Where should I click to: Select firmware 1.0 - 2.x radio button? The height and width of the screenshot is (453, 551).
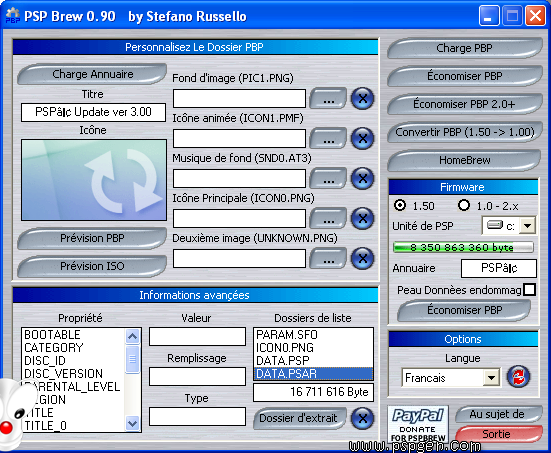(x=464, y=205)
